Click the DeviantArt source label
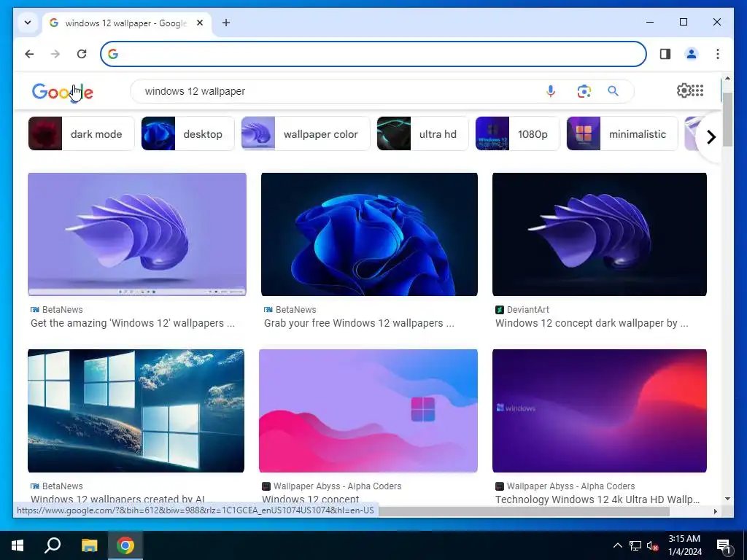 [528, 309]
